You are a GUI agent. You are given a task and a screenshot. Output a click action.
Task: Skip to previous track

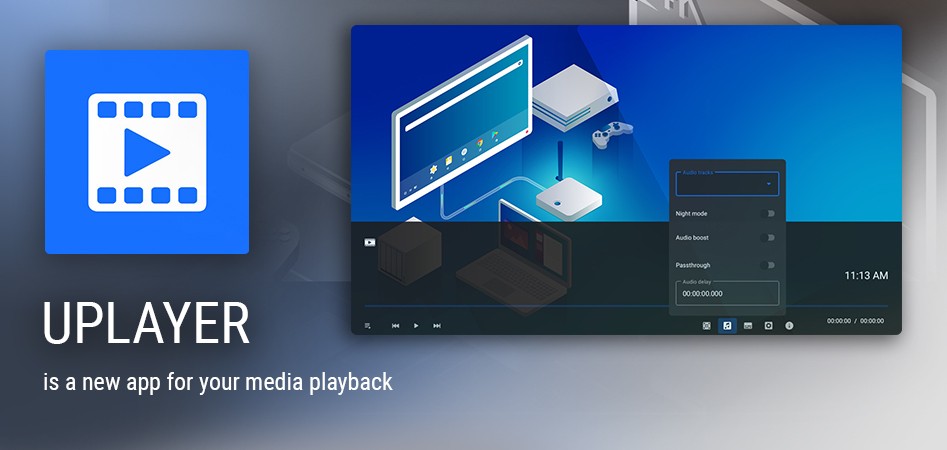coord(396,326)
